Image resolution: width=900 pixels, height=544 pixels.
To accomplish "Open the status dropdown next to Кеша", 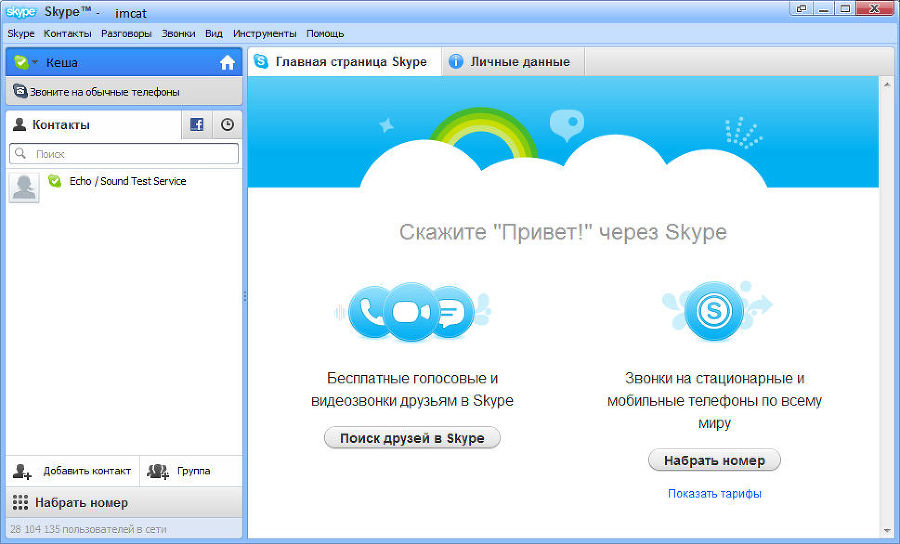I will tap(35, 62).
